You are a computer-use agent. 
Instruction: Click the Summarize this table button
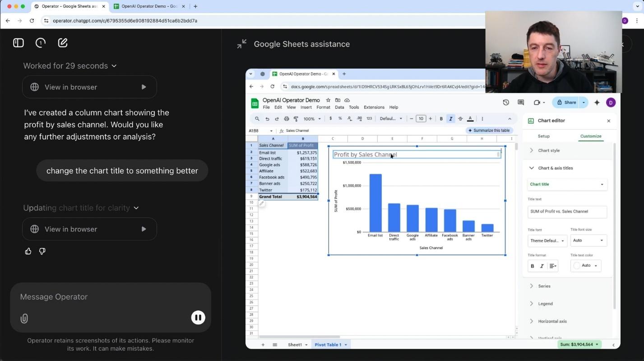[489, 130]
